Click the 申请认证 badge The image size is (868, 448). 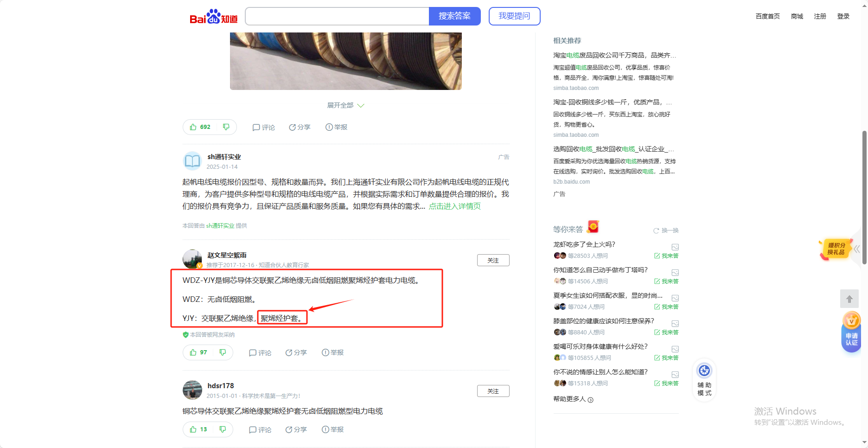[851, 332]
